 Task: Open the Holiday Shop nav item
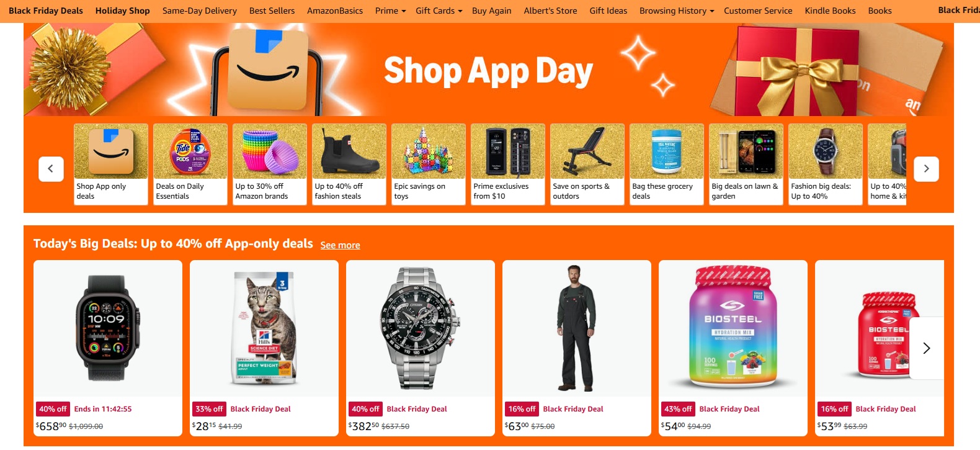pos(122,11)
